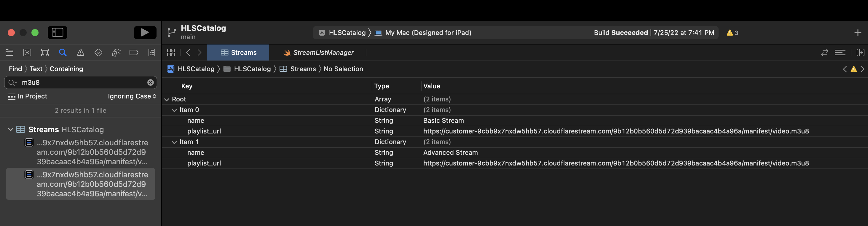Select the Streams editor tab
Screen dimensions: 868x226
point(238,52)
